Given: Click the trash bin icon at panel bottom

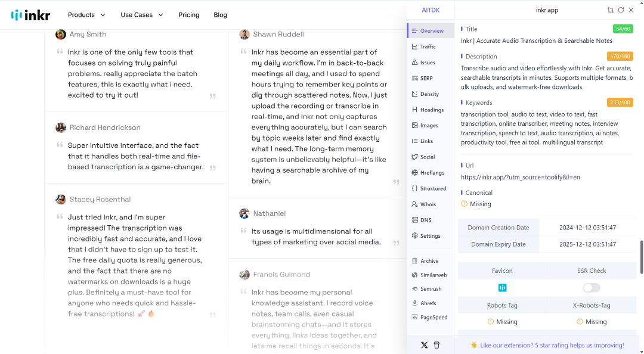Looking at the screenshot, I should (x=436, y=346).
